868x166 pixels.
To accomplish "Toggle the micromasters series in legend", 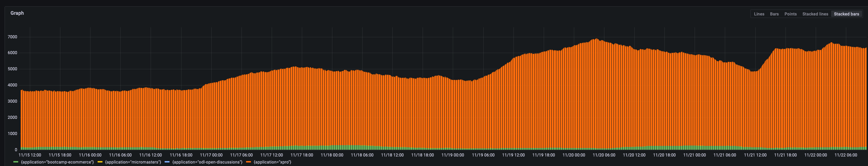I will pos(133,162).
